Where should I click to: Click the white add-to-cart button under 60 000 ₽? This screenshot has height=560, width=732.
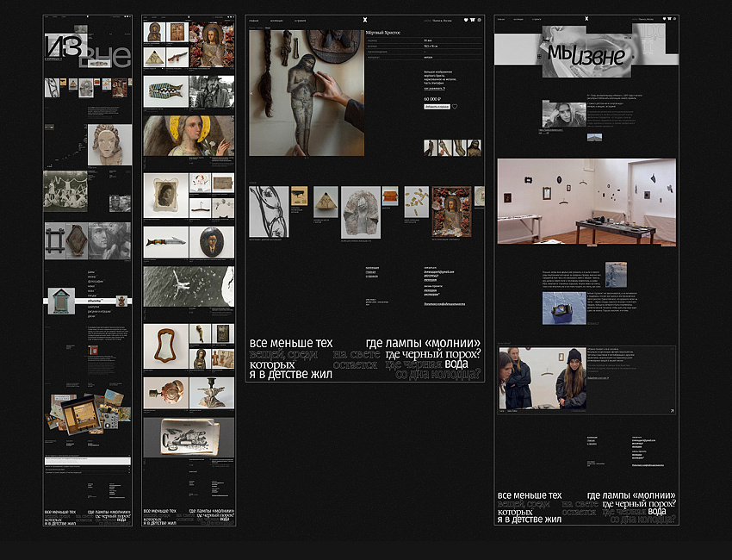[x=437, y=107]
